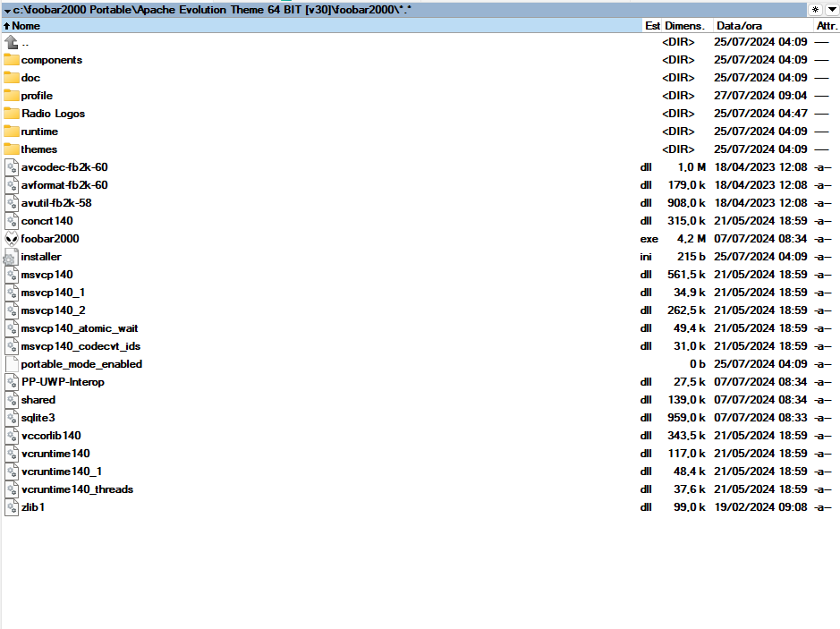This screenshot has height=629, width=840.
Task: Click the installer ini gear icon
Action: pyautogui.click(x=12, y=257)
